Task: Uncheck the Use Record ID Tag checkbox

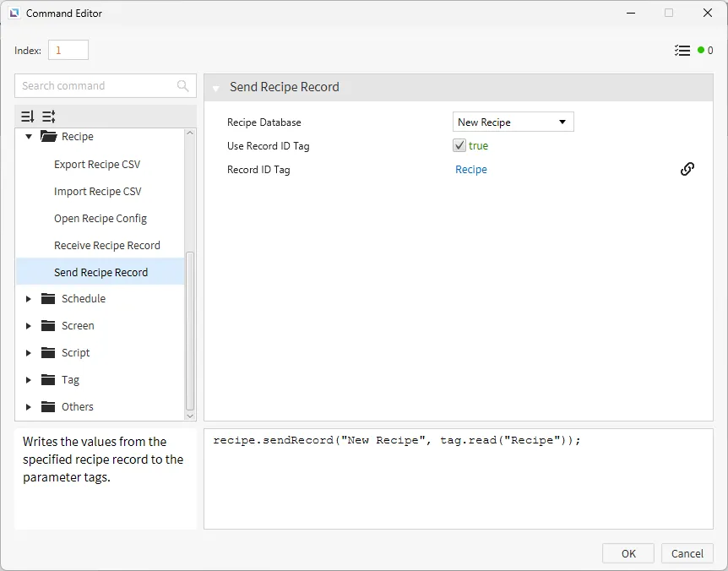Action: coord(459,146)
